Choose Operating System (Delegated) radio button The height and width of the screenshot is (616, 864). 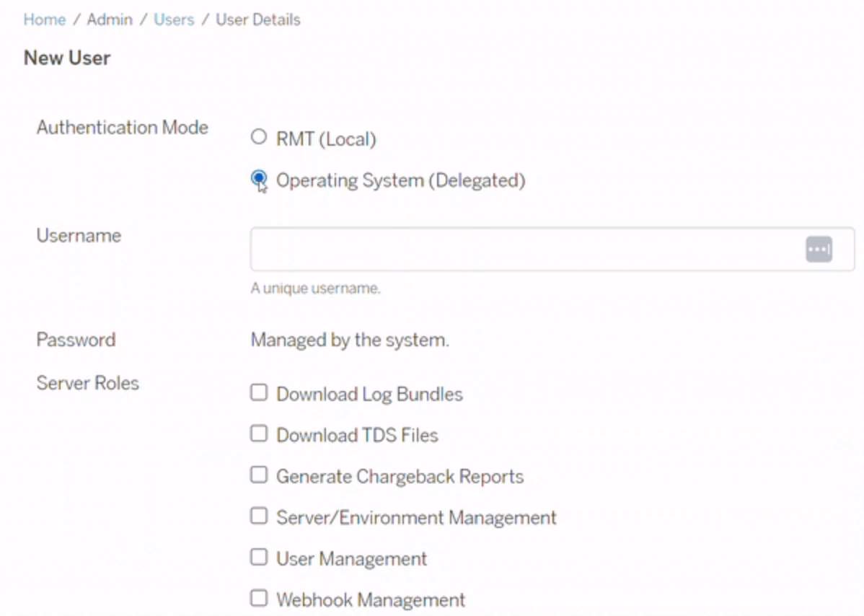click(258, 178)
